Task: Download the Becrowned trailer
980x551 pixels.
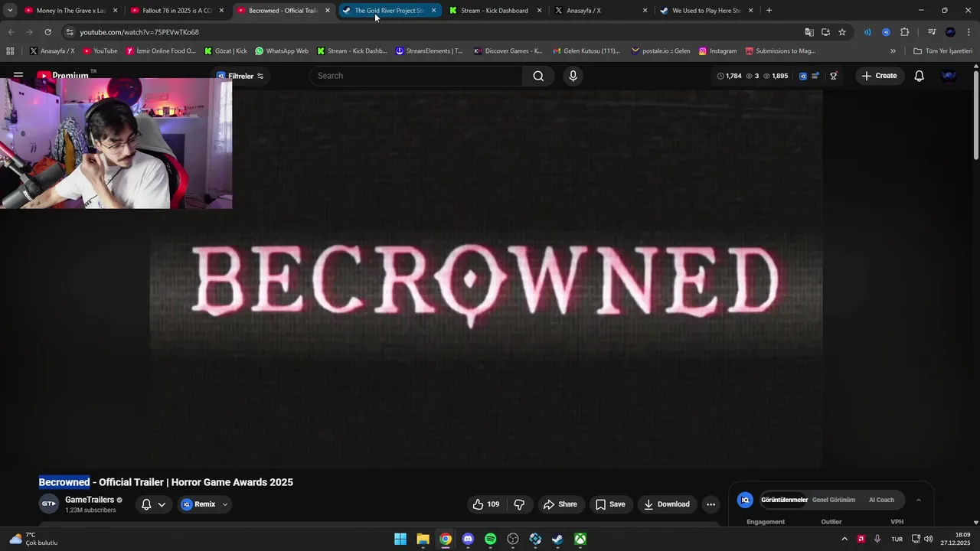Action: (667, 504)
